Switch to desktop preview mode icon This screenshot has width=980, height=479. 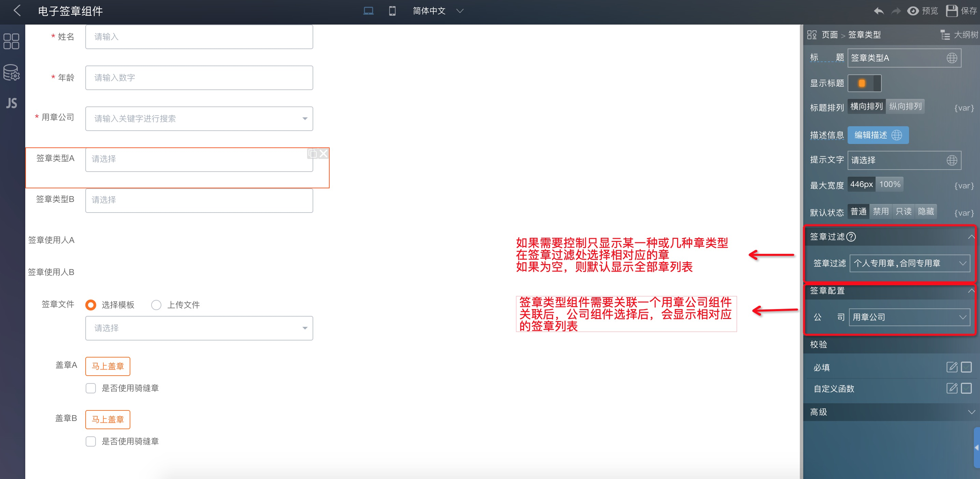(x=368, y=11)
